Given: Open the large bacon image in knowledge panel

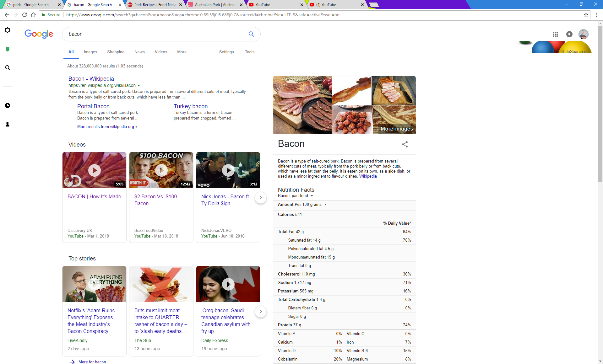Looking at the screenshot, I should [x=302, y=105].
